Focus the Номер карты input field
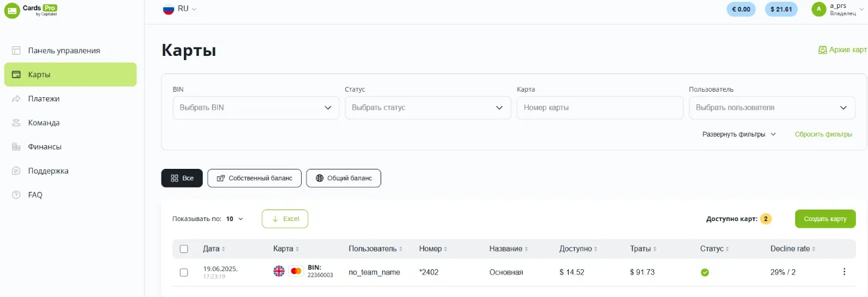Screen dimensions: 868x297 pos(600,108)
